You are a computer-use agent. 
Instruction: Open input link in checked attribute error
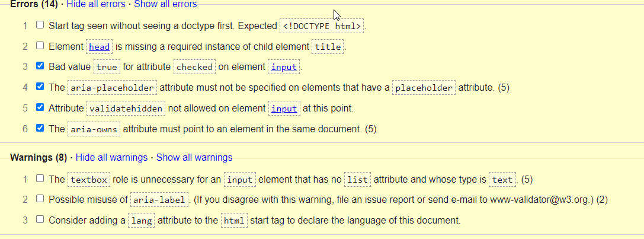tap(284, 67)
